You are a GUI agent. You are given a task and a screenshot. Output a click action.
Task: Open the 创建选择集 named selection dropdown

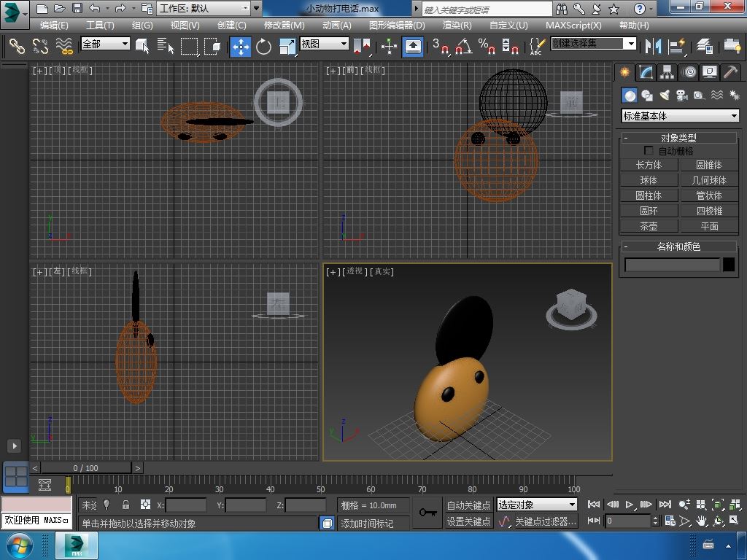[593, 44]
